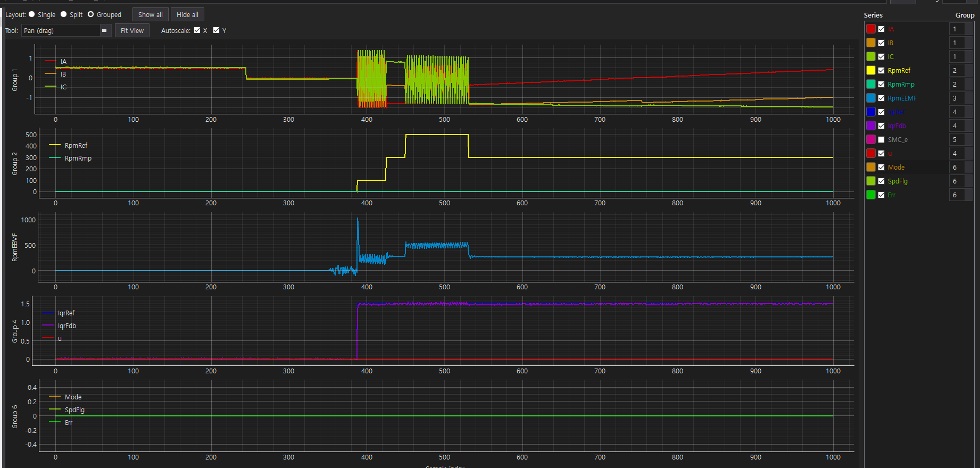The width and height of the screenshot is (980, 468).
Task: Disable the SpdFlg series checkbox
Action: (x=882, y=181)
